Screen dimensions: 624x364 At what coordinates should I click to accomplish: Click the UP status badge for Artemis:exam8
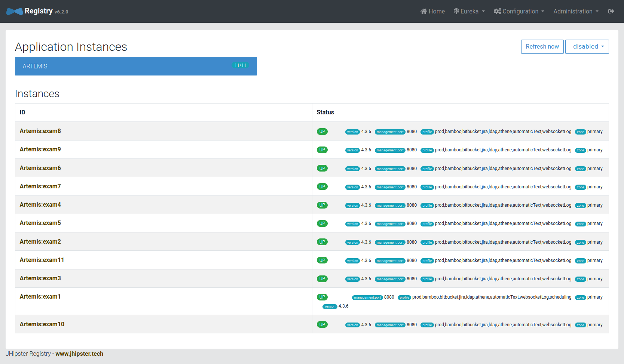[x=322, y=131]
